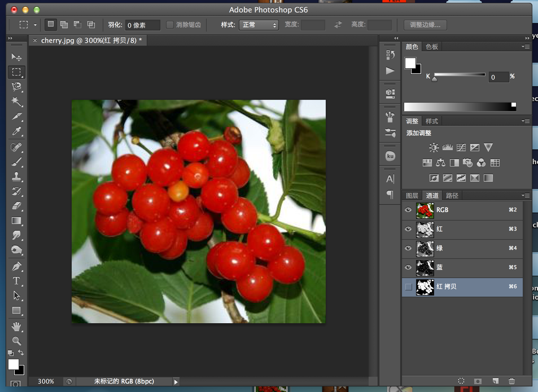Hide the 绿 channel
The image size is (538, 392).
(x=408, y=248)
